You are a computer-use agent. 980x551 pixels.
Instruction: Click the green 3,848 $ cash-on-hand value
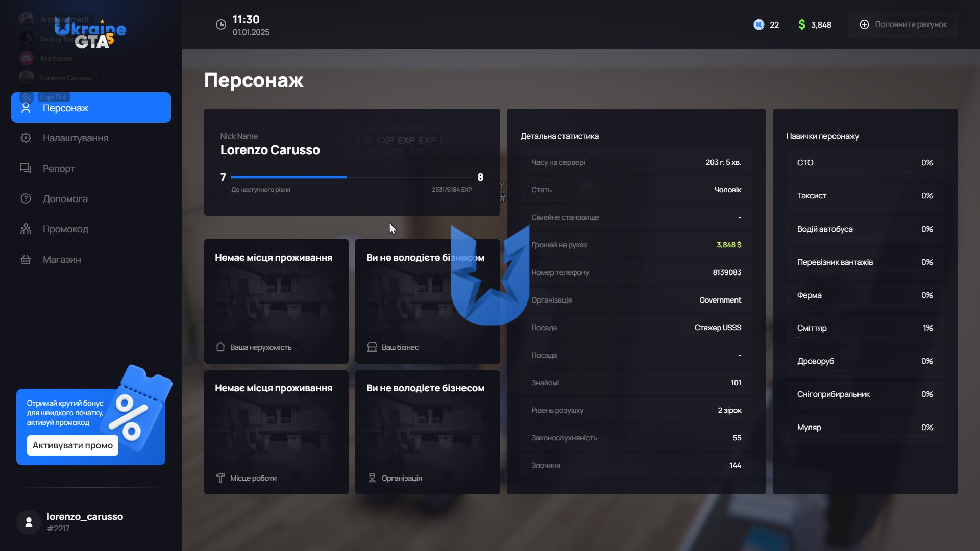(729, 245)
